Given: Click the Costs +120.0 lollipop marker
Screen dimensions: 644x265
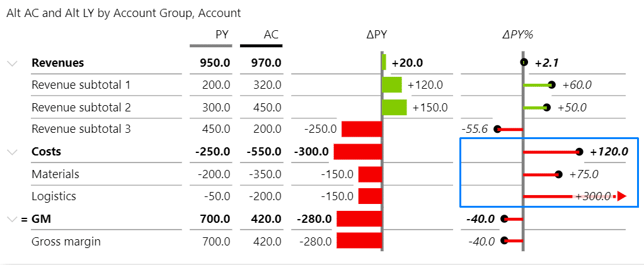Looking at the screenshot, I should [x=579, y=152].
